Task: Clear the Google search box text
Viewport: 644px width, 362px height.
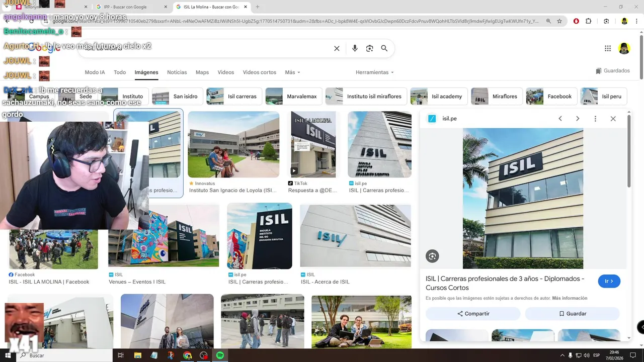Action: [337, 48]
